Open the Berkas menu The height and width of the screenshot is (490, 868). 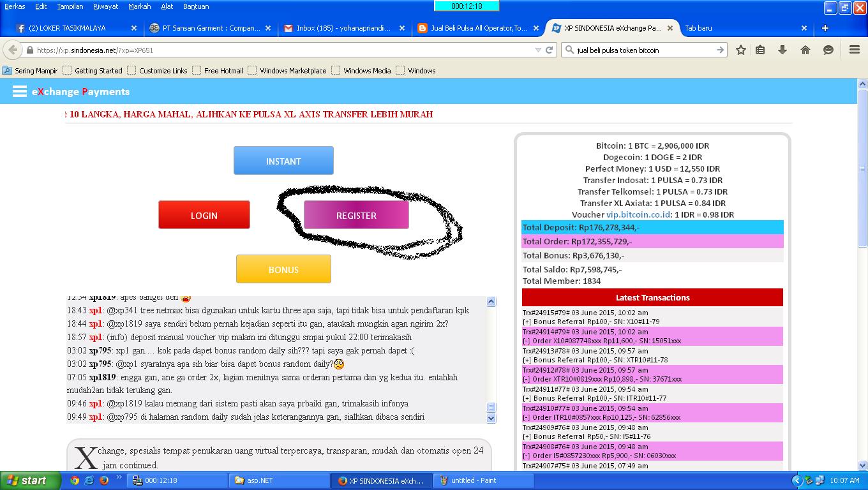pos(15,6)
